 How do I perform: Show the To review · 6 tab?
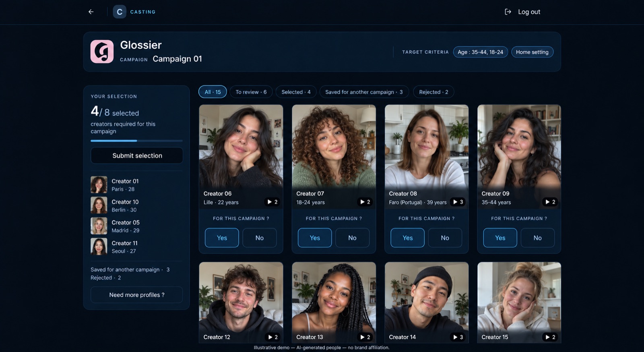click(251, 92)
